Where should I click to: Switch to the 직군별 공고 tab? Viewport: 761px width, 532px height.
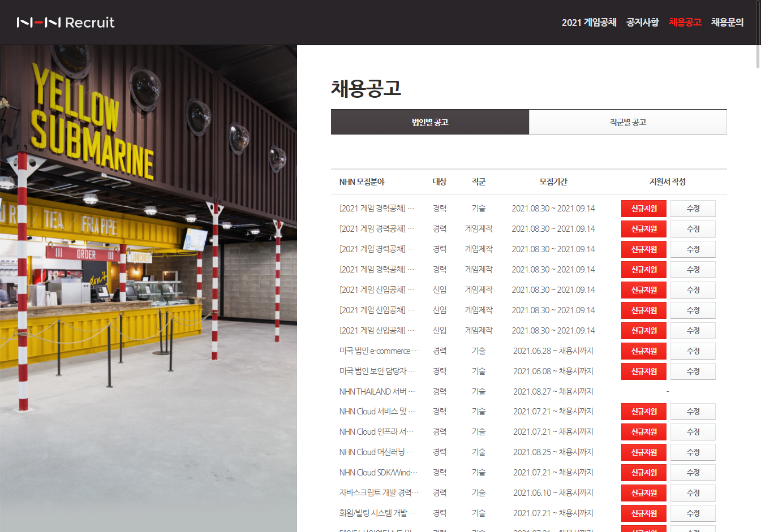[628, 122]
